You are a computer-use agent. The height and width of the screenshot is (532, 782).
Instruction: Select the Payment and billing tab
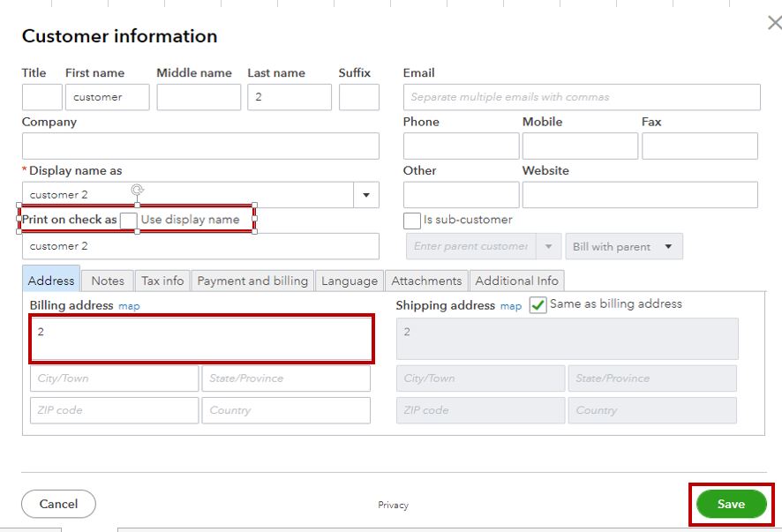[252, 281]
